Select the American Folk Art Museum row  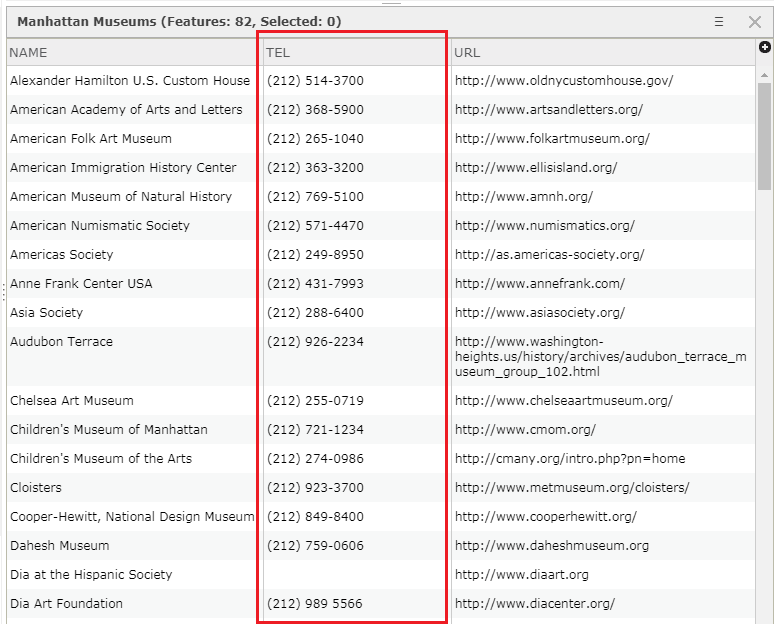tap(91, 139)
